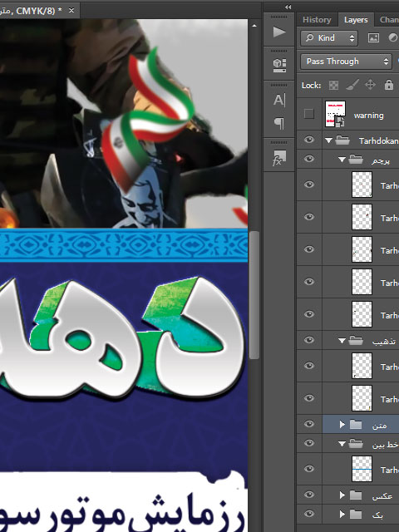This screenshot has width=399, height=532.
Task: Open the 3D panel cube icon
Action: pyautogui.click(x=279, y=65)
